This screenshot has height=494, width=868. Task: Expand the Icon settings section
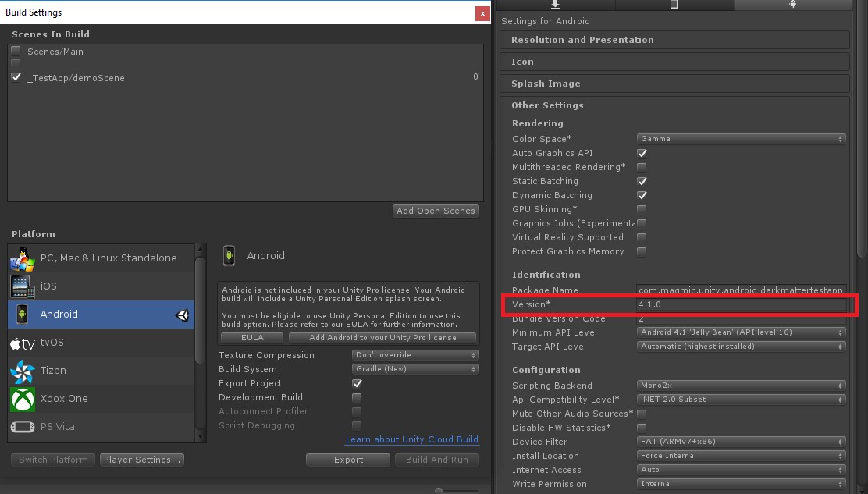(674, 62)
